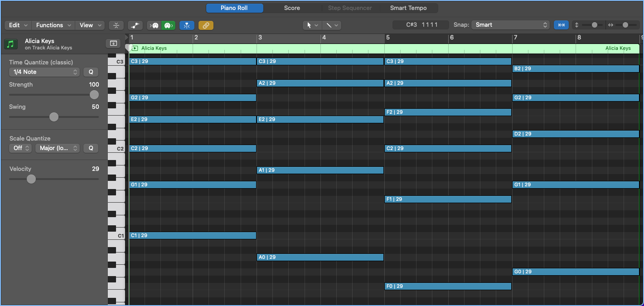Open the Snap dropdown set to Smart
The image size is (644, 306).
point(510,25)
